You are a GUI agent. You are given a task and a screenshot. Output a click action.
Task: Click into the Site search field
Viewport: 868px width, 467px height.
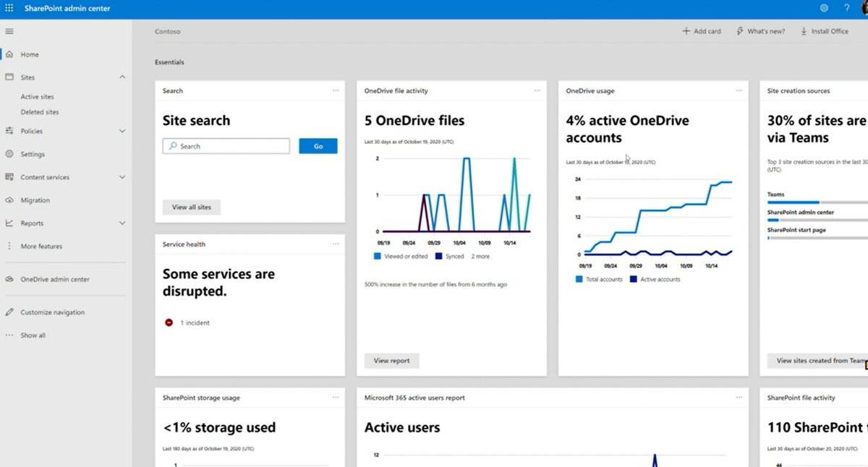(x=226, y=146)
